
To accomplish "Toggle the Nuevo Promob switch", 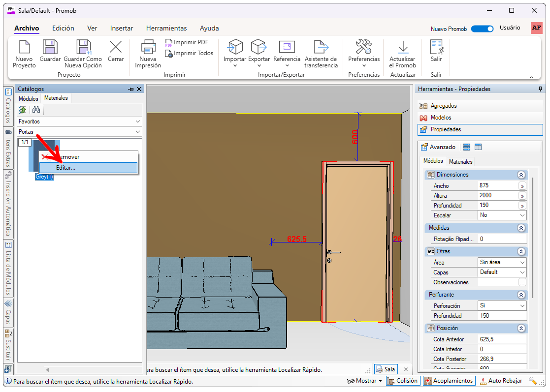I will point(482,29).
